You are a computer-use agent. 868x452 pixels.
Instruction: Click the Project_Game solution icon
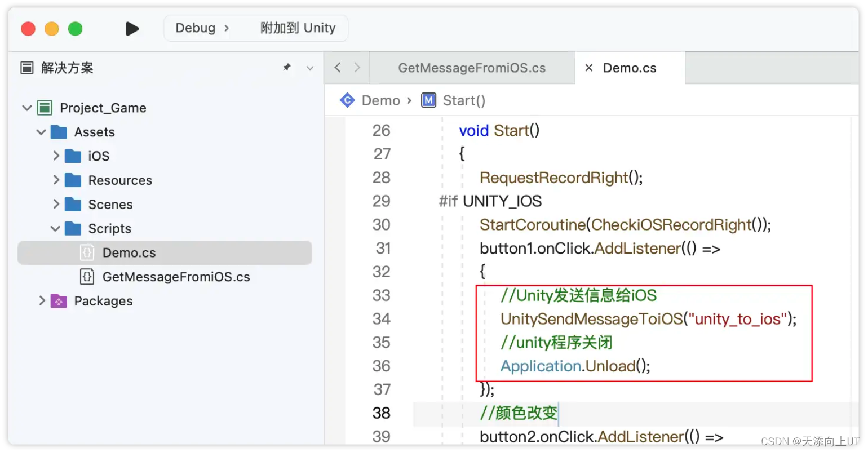[45, 108]
